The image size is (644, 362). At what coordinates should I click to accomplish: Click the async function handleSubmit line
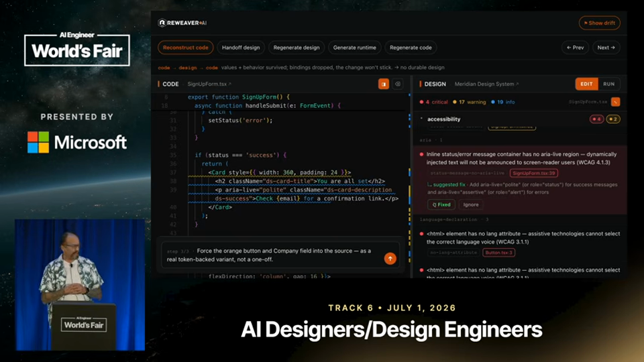tap(268, 106)
